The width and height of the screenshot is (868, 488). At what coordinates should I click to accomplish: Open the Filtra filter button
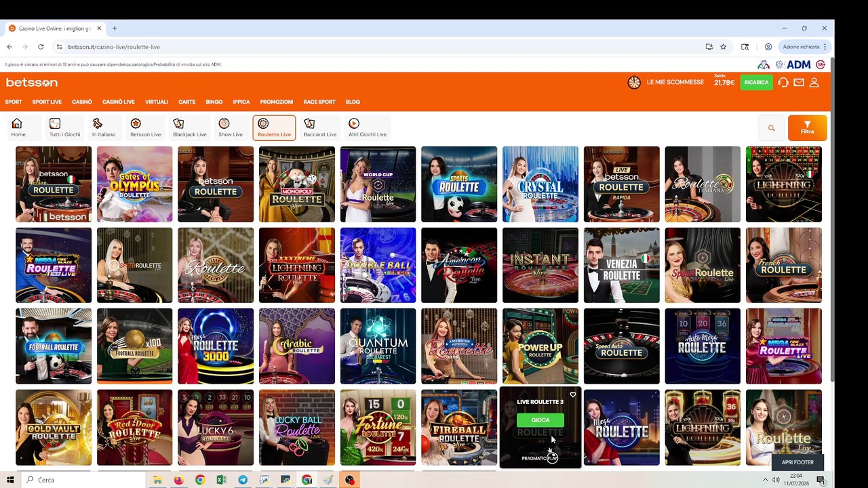tap(807, 128)
